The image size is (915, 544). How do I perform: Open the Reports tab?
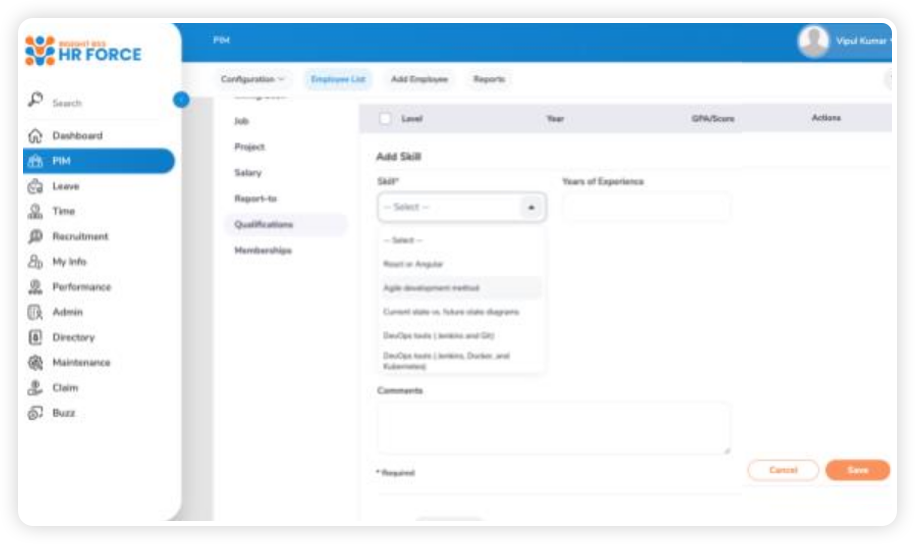(489, 80)
